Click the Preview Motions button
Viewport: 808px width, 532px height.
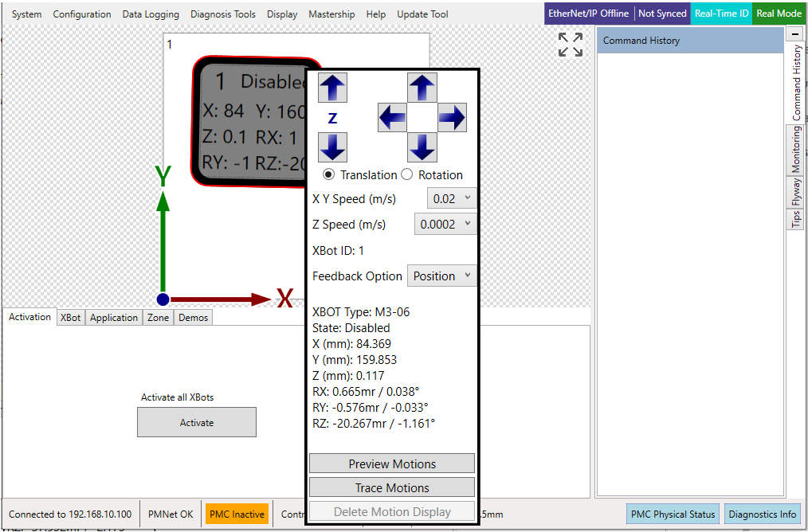pyautogui.click(x=391, y=464)
